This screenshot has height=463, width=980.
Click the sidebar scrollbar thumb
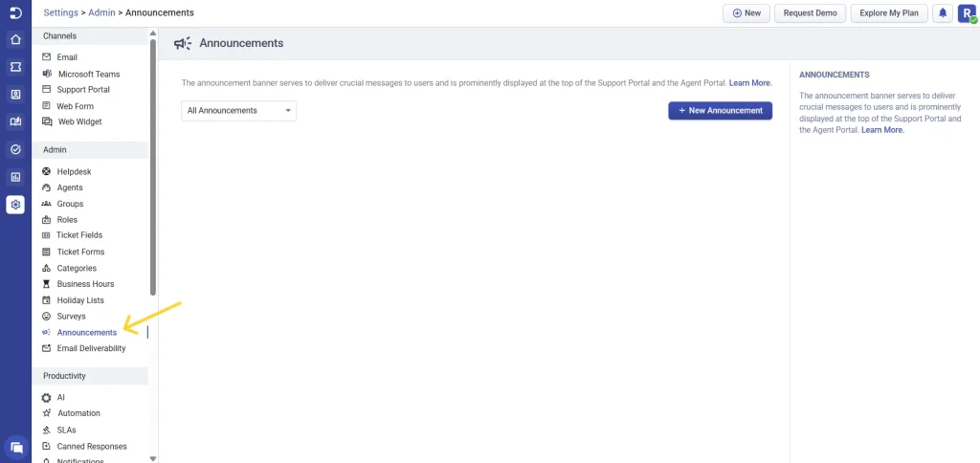(x=153, y=166)
